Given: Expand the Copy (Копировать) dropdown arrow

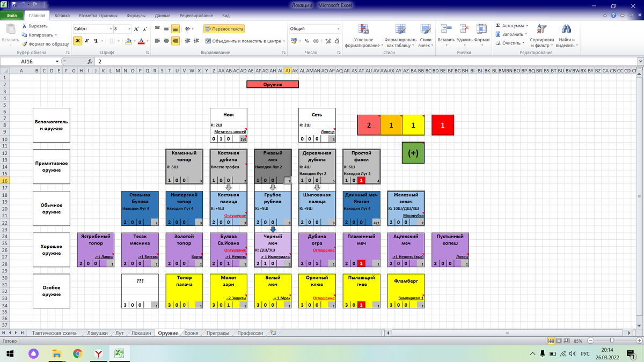Looking at the screenshot, I should tap(55, 35).
